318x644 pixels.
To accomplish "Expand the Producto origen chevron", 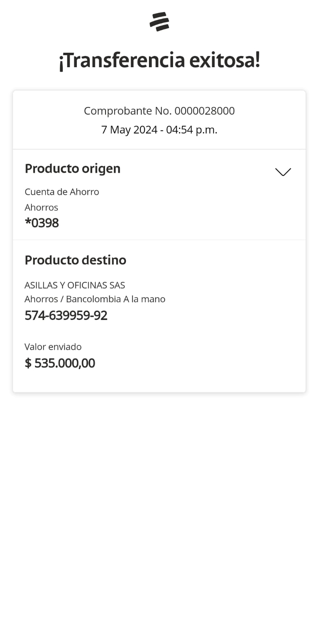I will [283, 172].
